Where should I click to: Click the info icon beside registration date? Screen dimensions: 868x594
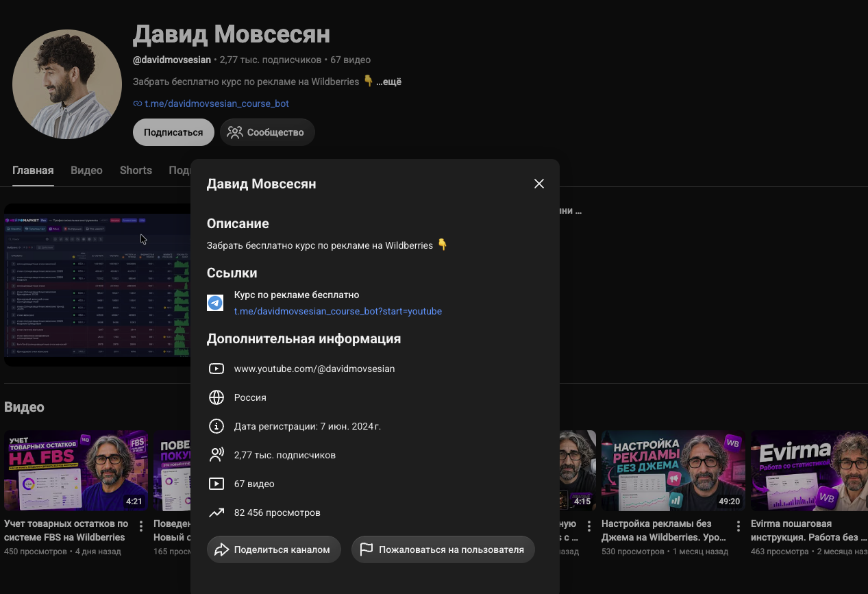216,426
